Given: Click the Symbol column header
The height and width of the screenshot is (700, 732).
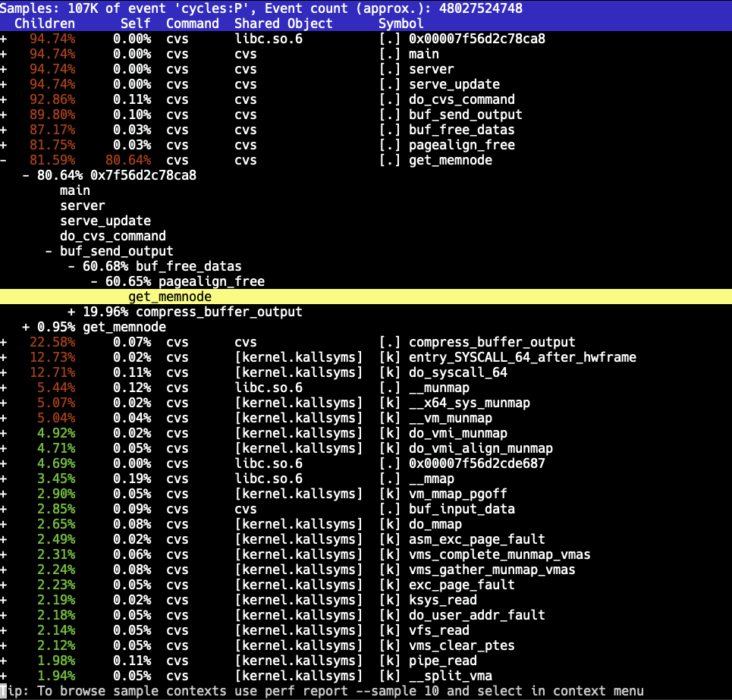Looking at the screenshot, I should coord(401,24).
